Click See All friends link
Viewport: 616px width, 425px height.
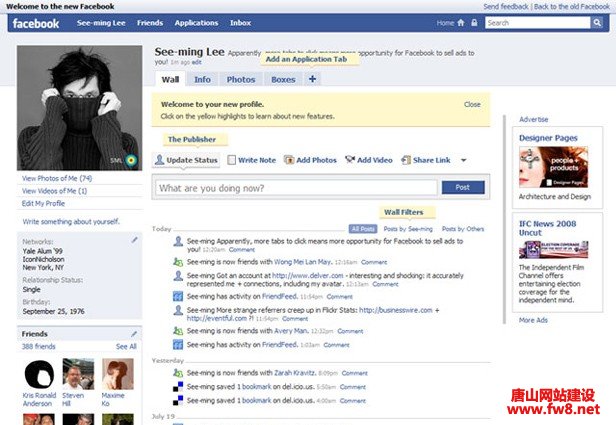pyautogui.click(x=126, y=346)
